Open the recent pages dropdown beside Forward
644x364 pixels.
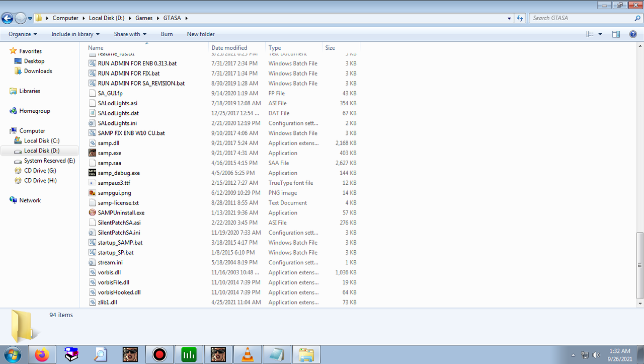tap(30, 18)
